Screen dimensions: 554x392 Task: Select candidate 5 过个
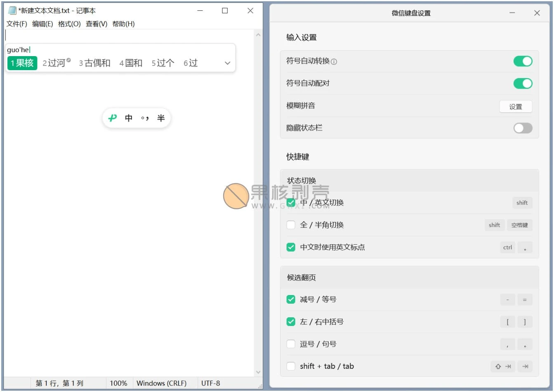click(x=163, y=63)
